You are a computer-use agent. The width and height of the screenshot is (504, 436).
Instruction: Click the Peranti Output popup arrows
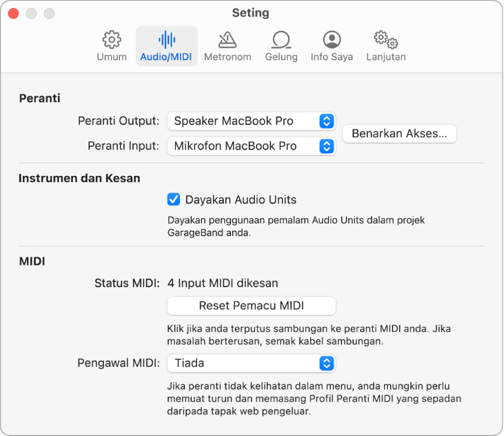[x=327, y=121]
